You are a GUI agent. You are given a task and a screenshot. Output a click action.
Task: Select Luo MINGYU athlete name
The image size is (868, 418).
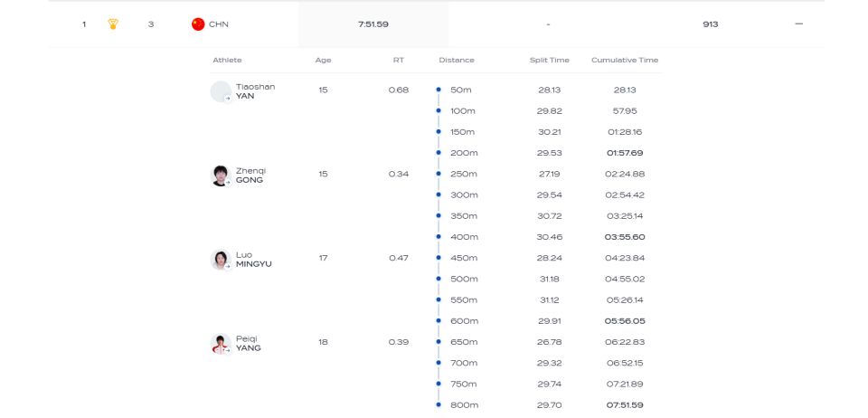click(x=253, y=260)
